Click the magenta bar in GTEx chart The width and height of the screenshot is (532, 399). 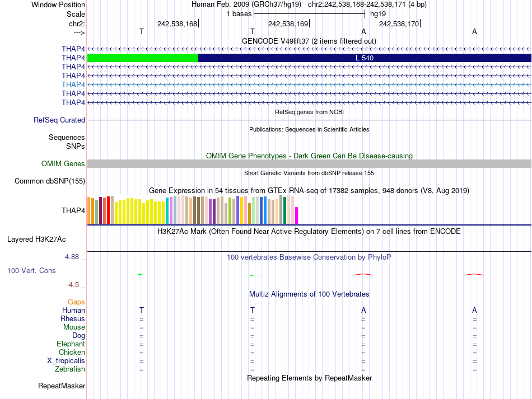[297, 215]
